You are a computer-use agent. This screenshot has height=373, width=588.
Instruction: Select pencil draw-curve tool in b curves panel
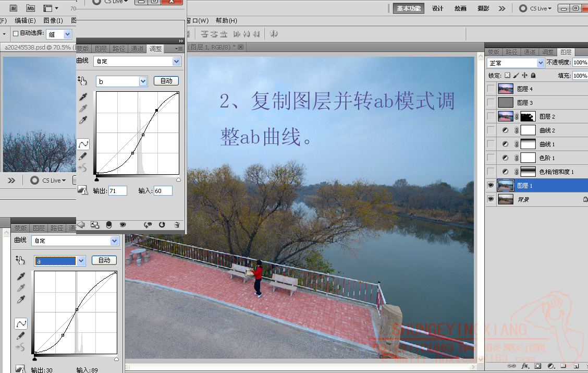(83, 156)
